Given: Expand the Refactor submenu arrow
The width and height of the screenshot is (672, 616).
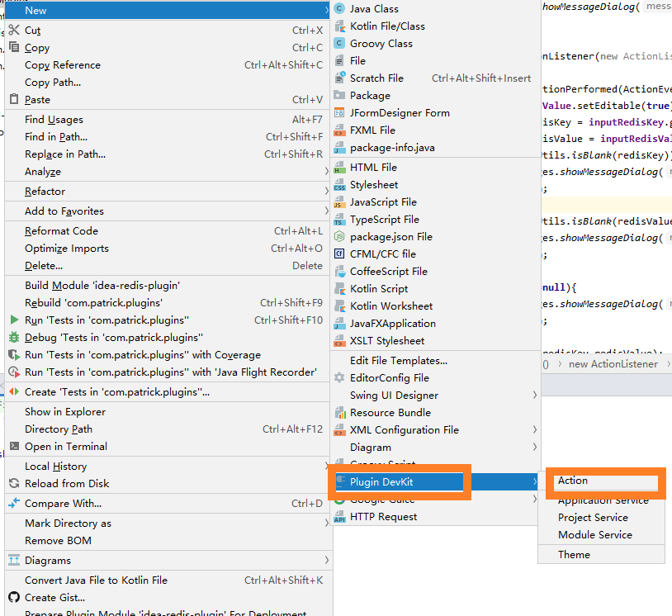Looking at the screenshot, I should click(326, 192).
